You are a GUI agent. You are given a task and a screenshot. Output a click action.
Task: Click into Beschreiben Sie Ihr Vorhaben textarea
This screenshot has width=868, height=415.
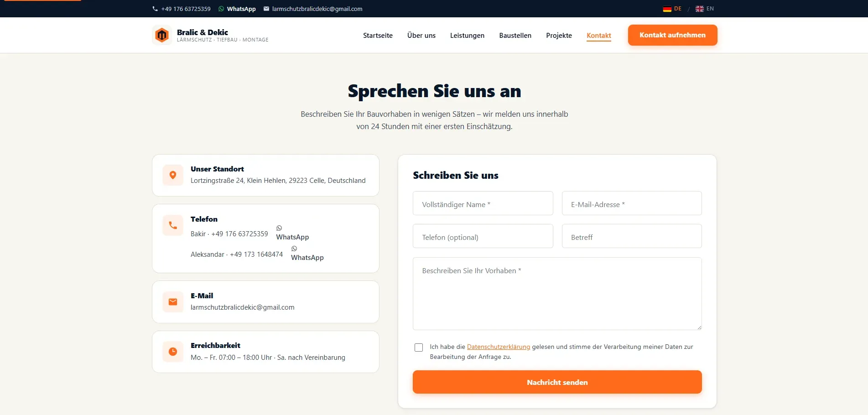tap(557, 294)
